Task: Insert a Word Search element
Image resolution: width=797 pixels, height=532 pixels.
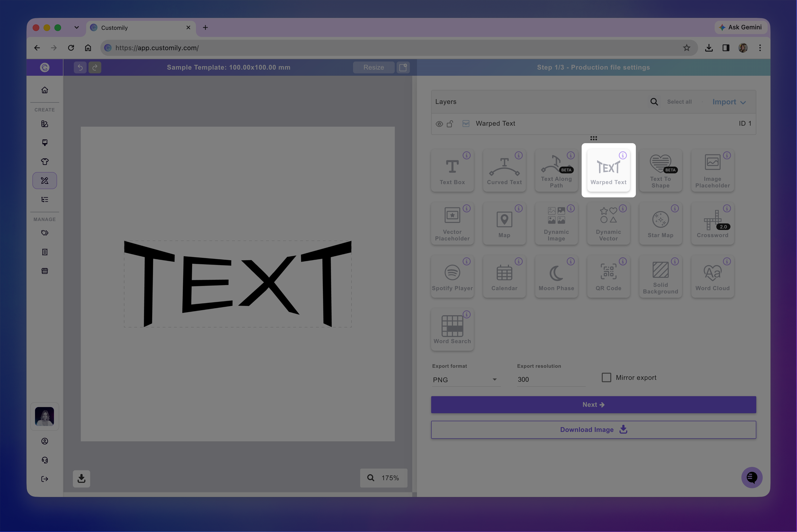Action: (452, 329)
